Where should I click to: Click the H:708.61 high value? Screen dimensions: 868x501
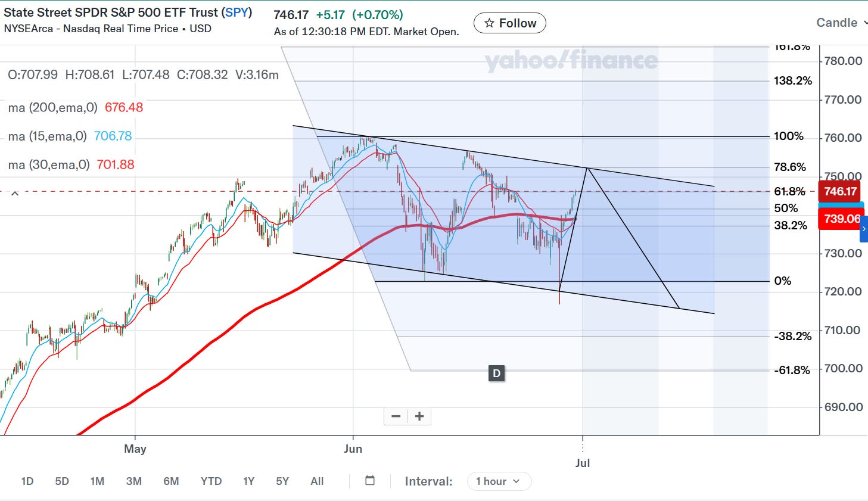(89, 75)
